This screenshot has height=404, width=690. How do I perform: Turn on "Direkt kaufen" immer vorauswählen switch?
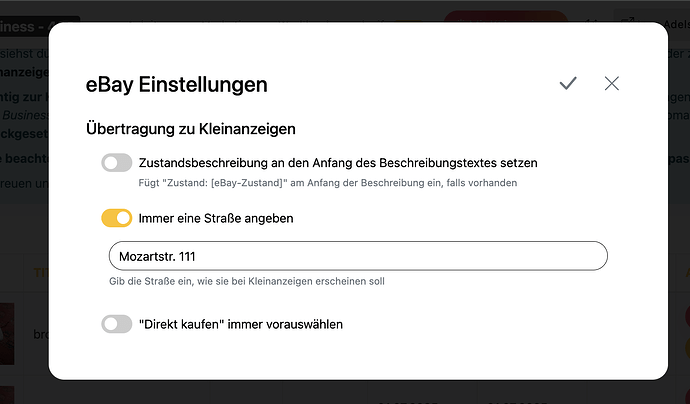[x=117, y=324]
